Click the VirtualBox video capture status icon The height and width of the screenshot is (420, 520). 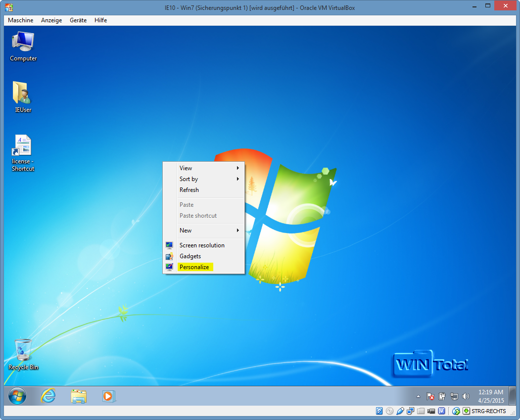pyautogui.click(x=431, y=411)
